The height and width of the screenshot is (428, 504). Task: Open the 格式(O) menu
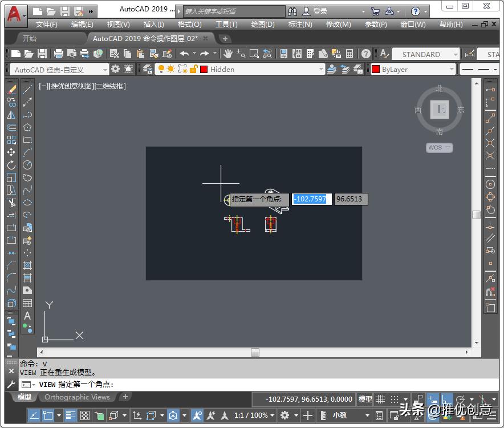coord(188,24)
